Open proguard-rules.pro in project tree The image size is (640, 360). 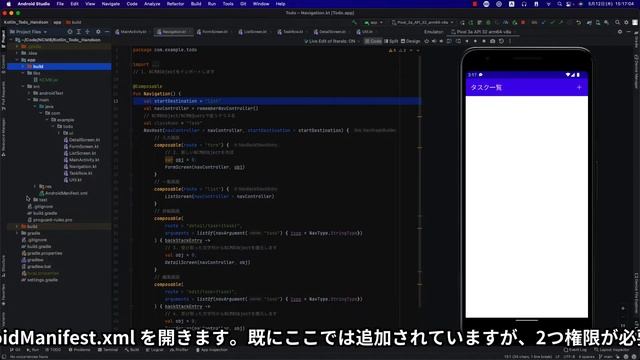(52, 220)
